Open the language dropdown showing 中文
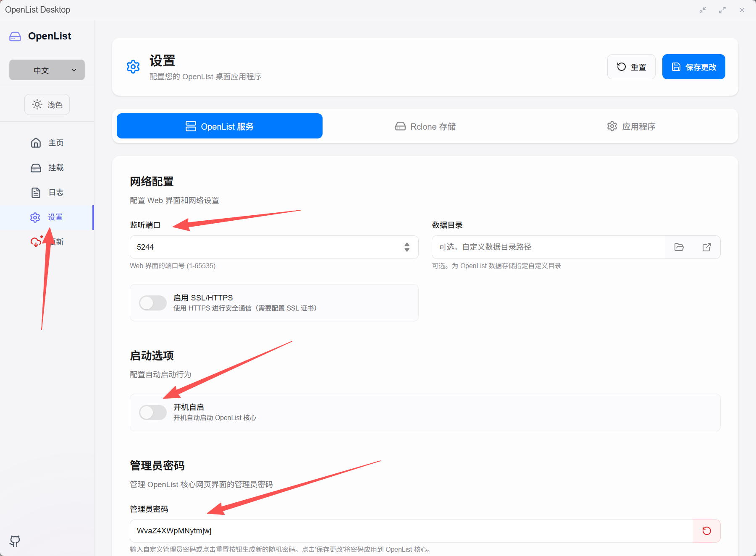 [47, 70]
